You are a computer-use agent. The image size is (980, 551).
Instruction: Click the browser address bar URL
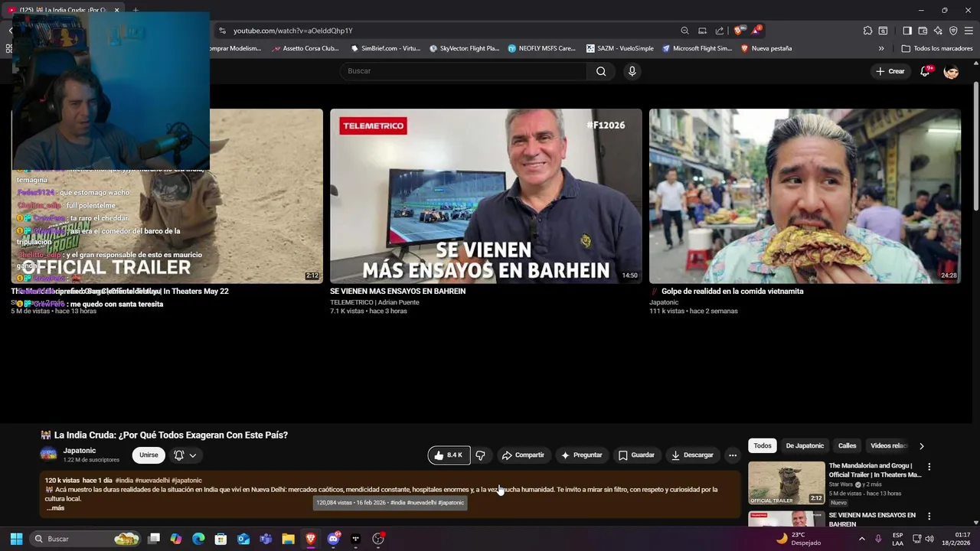tap(293, 31)
